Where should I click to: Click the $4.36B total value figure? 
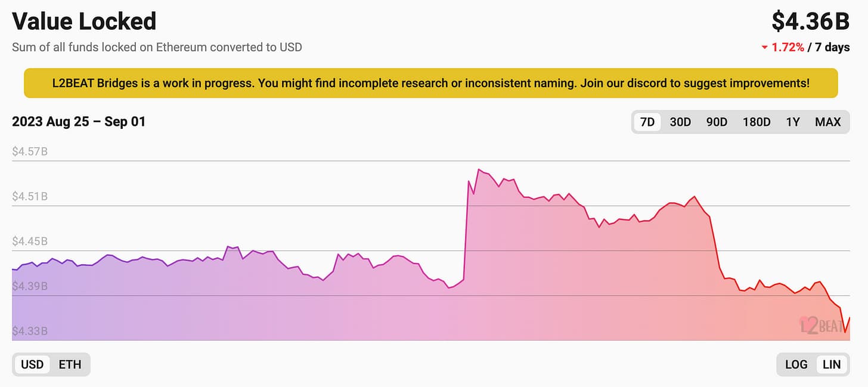click(x=810, y=21)
